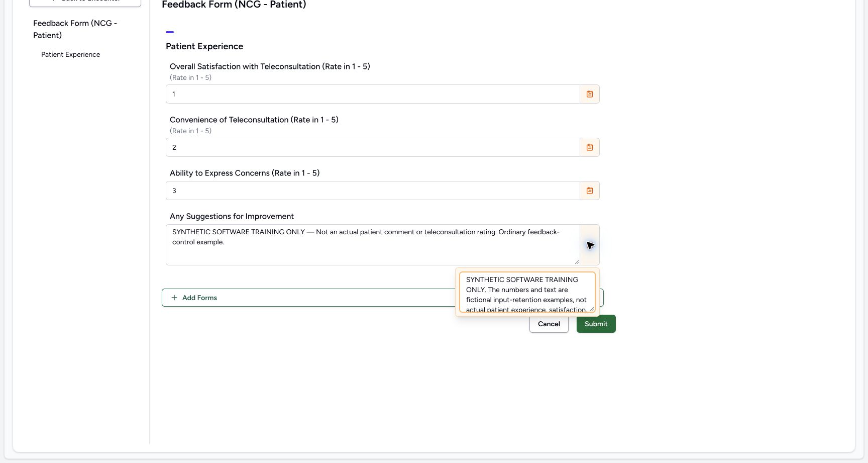Cancel the feedback form
Image resolution: width=868 pixels, height=463 pixels.
click(549, 324)
